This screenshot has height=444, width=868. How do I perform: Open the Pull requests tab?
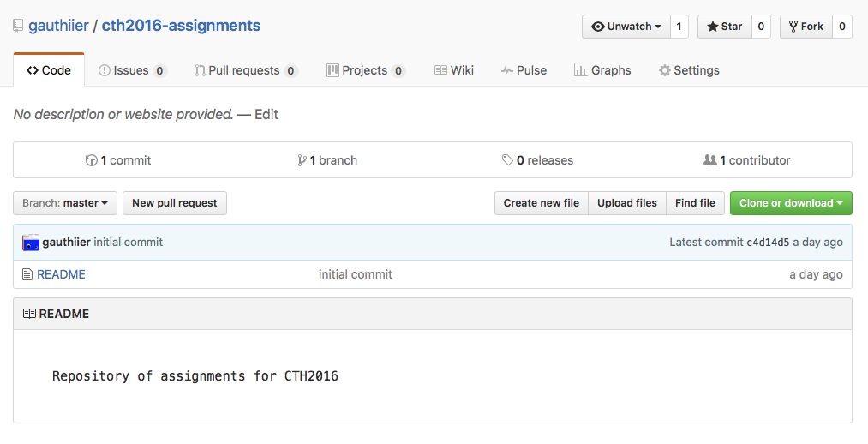[244, 70]
